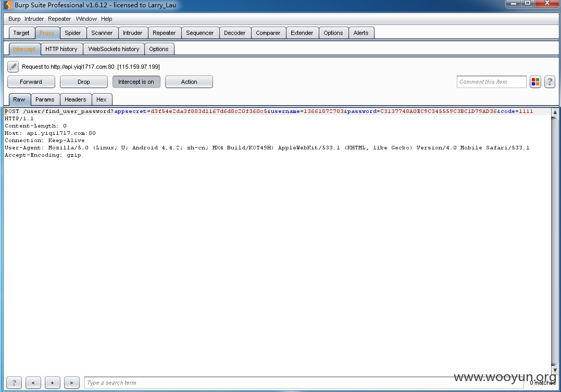The height and width of the screenshot is (392, 561).
Task: Open the Window menu
Action: pos(86,19)
